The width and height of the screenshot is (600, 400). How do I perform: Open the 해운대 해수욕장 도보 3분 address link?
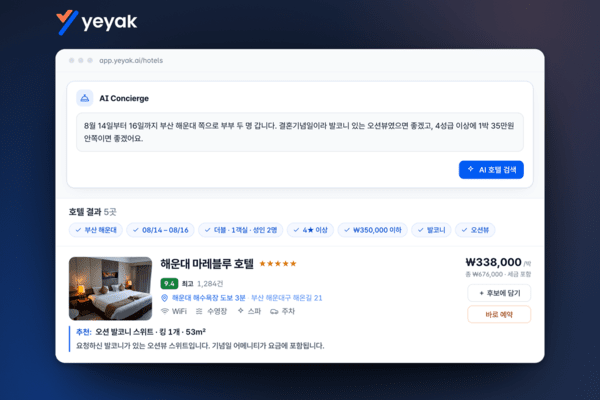[x=209, y=298]
